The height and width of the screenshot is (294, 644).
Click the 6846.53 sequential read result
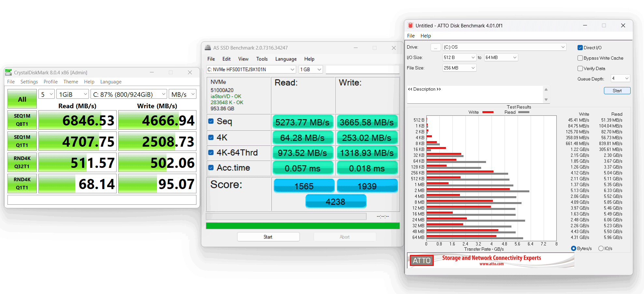click(78, 120)
